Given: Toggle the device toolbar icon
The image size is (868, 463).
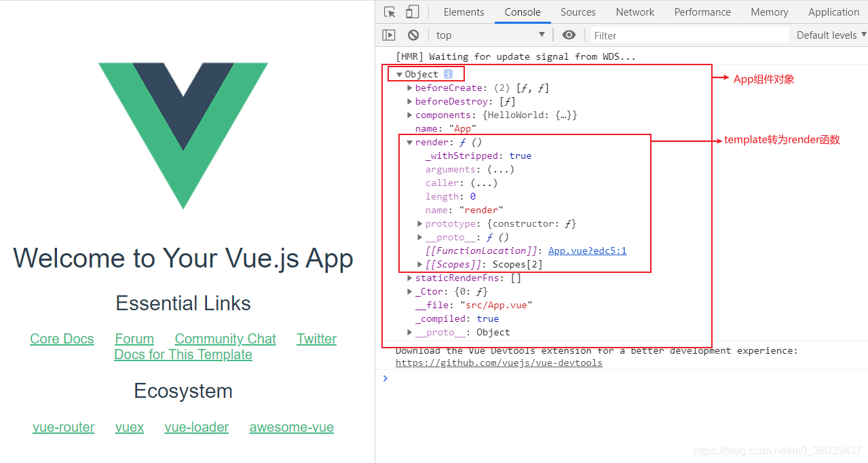Looking at the screenshot, I should point(412,12).
